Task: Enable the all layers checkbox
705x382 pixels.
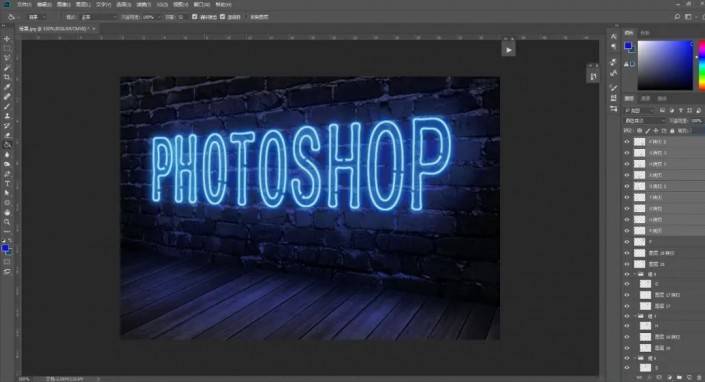Action: tap(246, 17)
